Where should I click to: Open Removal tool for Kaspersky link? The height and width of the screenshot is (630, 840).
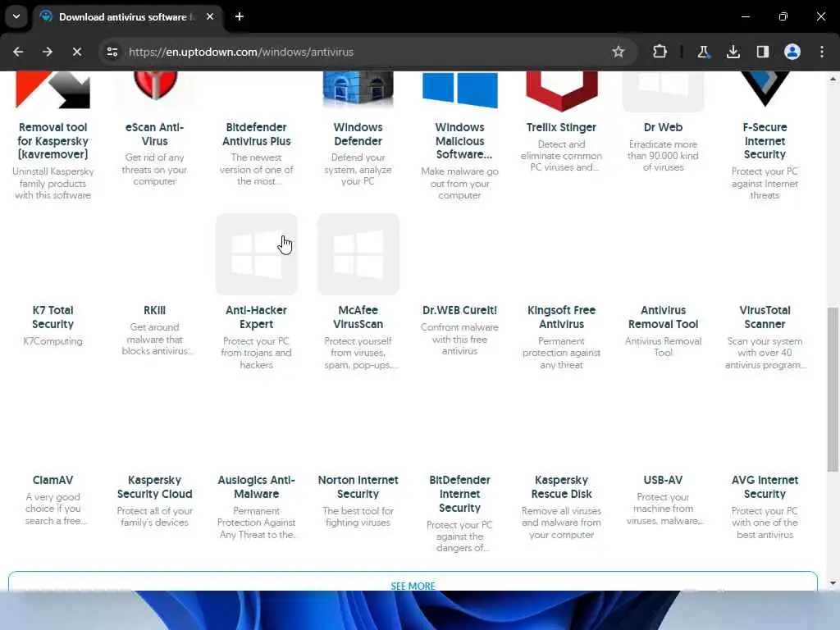[x=53, y=141]
